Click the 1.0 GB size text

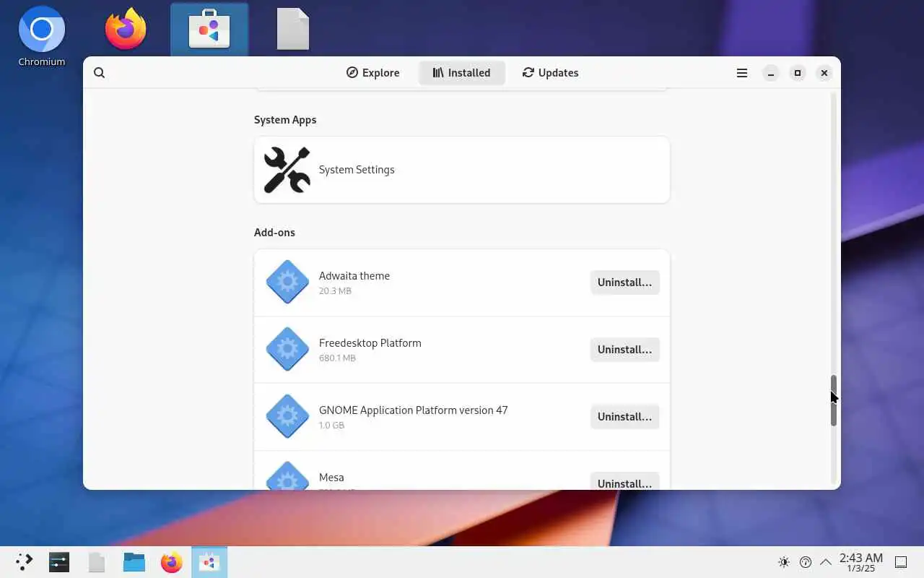(331, 426)
